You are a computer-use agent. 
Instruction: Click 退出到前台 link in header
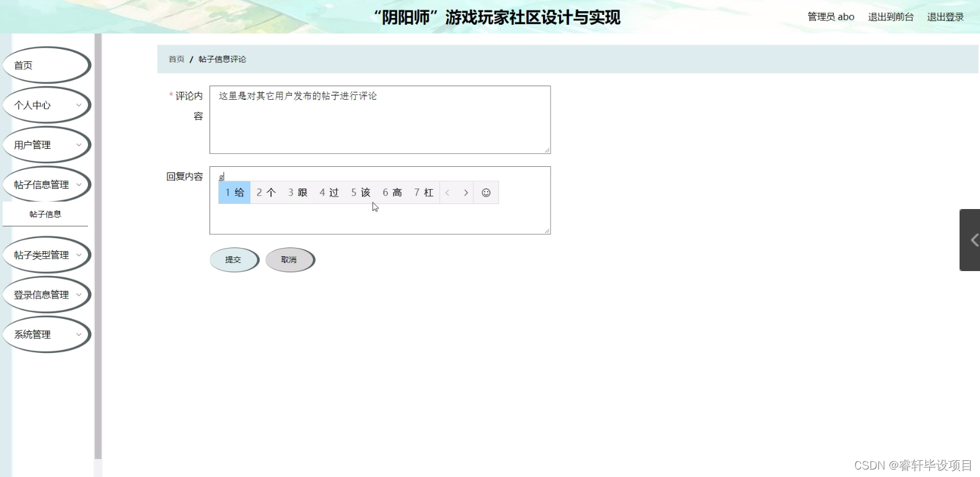891,17
